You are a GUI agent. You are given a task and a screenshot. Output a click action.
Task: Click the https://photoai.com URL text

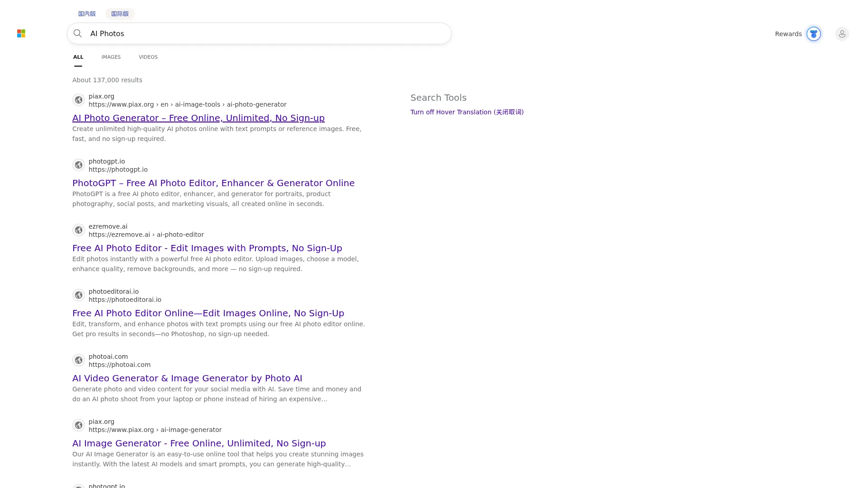(119, 365)
